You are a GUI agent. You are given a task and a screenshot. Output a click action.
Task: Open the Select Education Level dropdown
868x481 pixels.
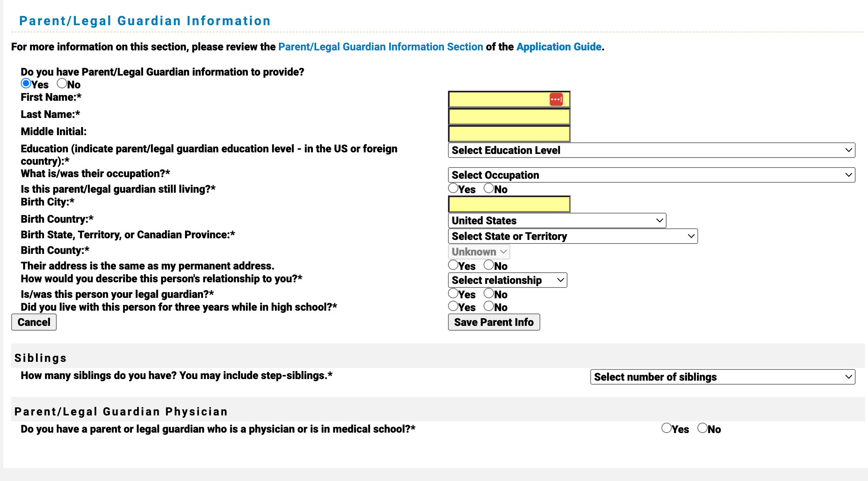(651, 150)
